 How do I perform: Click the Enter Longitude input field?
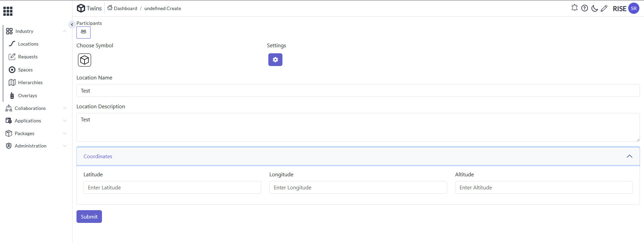358,187
